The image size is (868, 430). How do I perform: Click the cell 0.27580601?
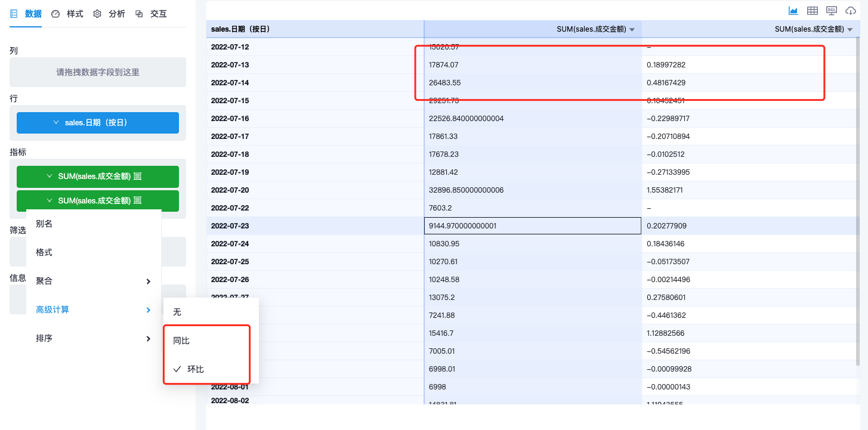point(751,298)
